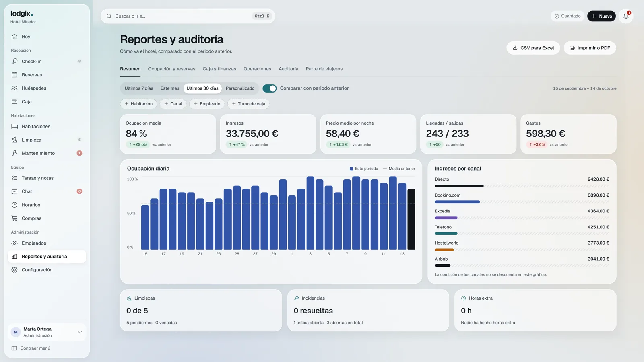Open the Chat bubble icon
Screen dimensions: 644x362
pyautogui.click(x=14, y=191)
